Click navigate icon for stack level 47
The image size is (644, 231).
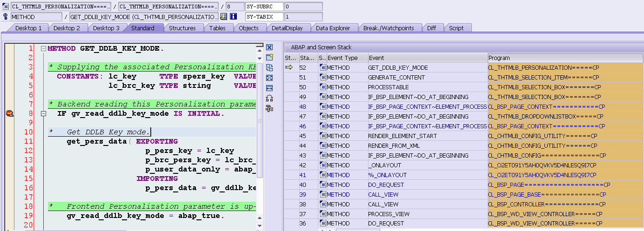(x=323, y=116)
